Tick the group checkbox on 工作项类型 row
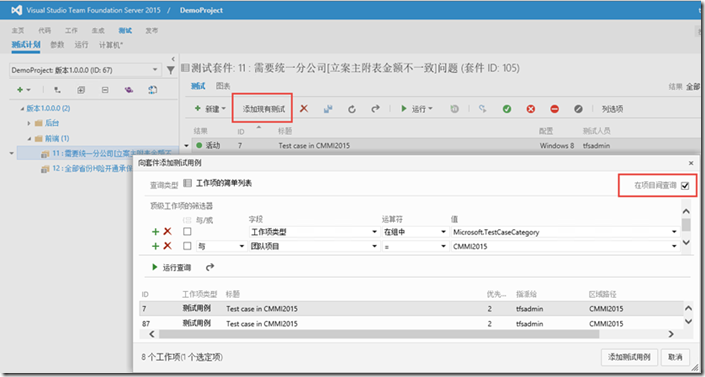This screenshot has width=705, height=377. click(x=187, y=232)
